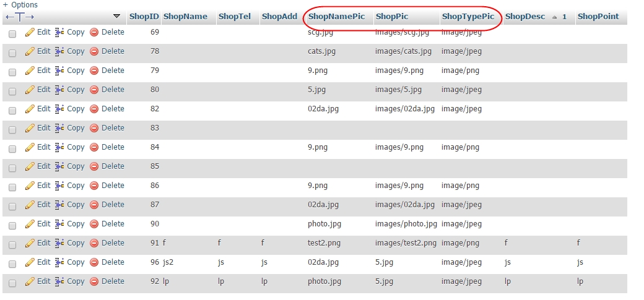This screenshot has height=300, width=644.
Task: Check the row checkbox for ShopID 82
Action: [x=12, y=110]
